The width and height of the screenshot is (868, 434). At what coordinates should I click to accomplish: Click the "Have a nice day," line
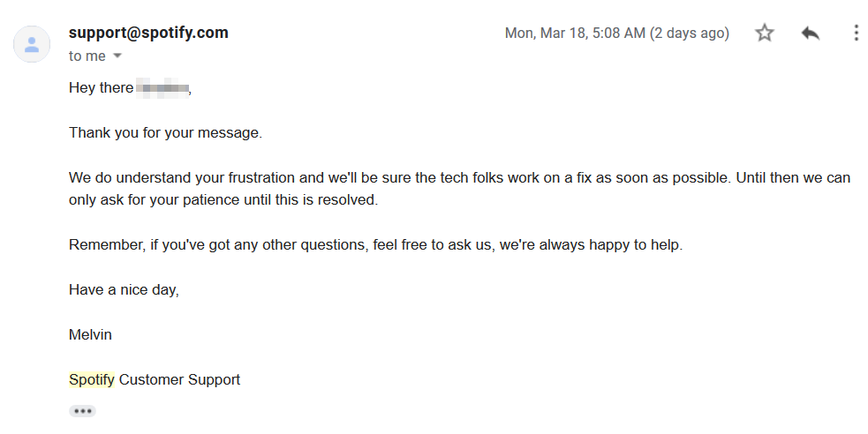pos(124,289)
